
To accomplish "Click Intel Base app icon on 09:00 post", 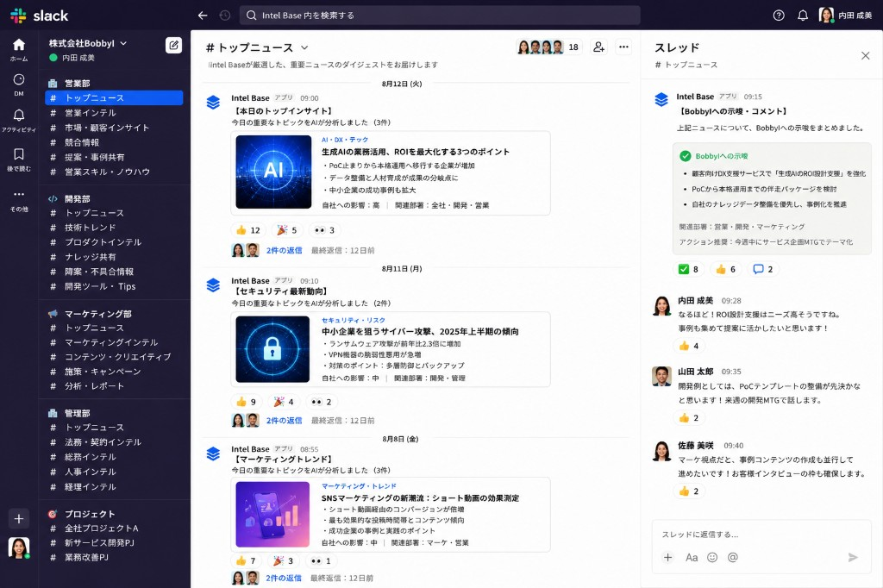I will point(213,102).
